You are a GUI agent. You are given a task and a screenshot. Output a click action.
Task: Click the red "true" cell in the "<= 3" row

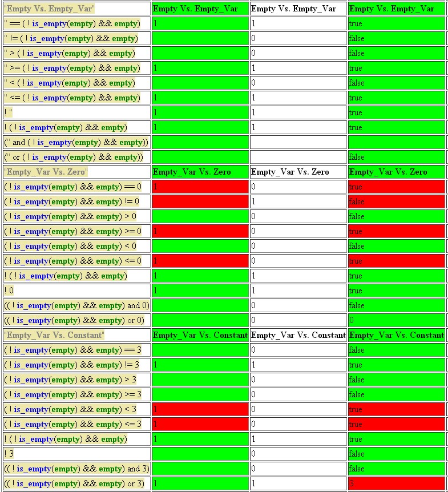396,424
